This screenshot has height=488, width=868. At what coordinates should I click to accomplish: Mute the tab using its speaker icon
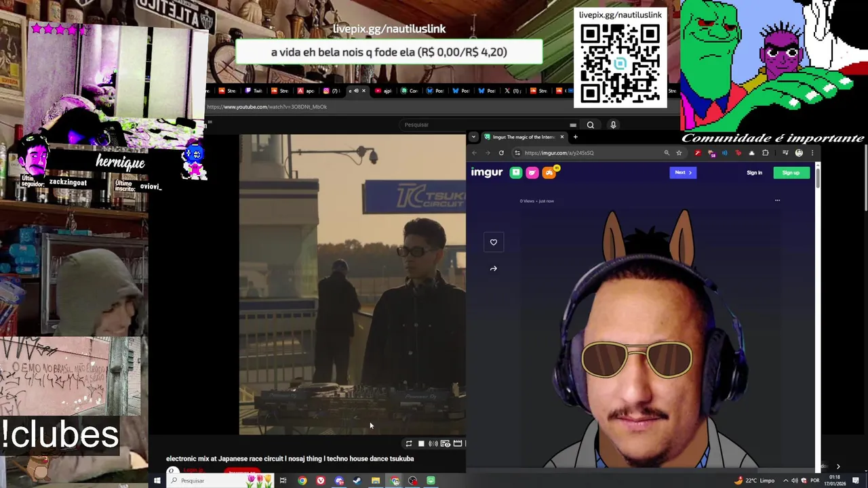point(356,91)
